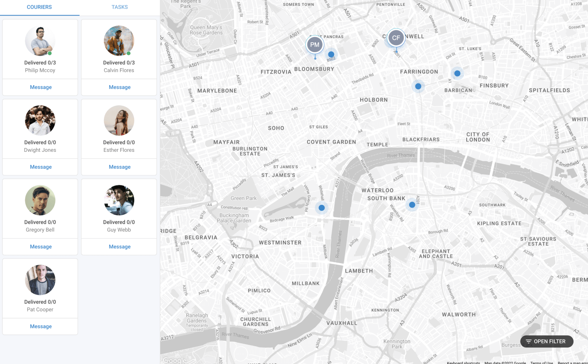Click Guy Webb's avatar picture
Viewport: 588px width, 364px height.
click(119, 200)
